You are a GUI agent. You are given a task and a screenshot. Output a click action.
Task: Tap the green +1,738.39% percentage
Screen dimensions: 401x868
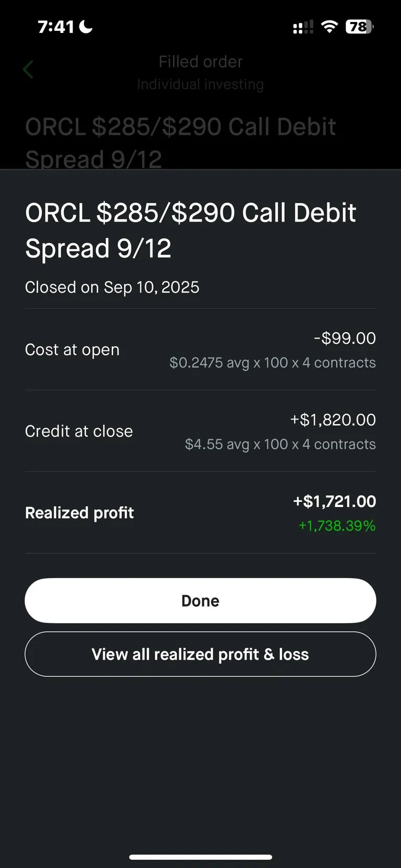[337, 526]
